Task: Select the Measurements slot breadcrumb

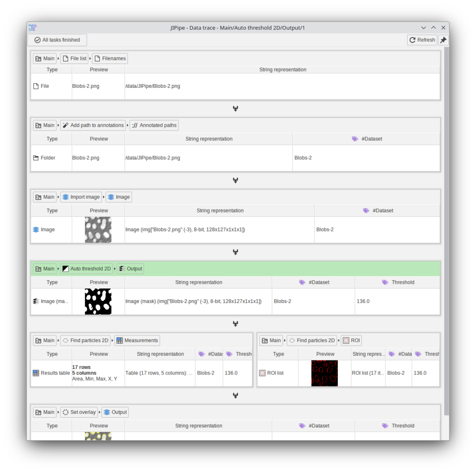Action: point(137,341)
